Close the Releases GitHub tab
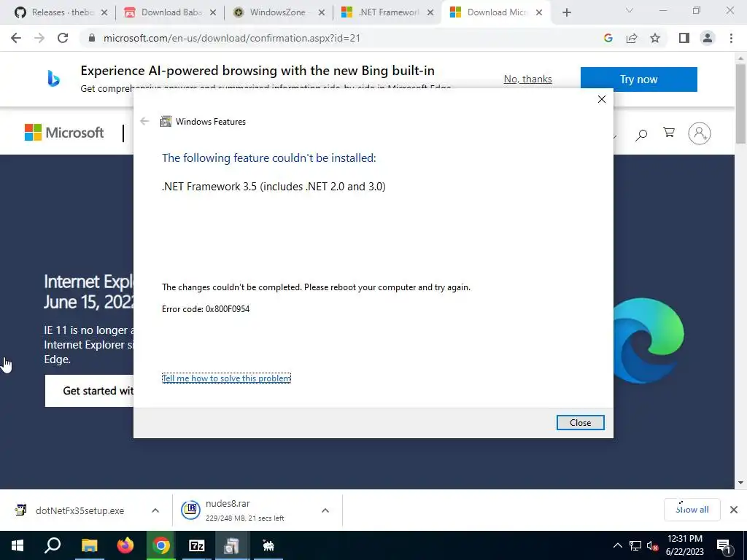Image resolution: width=747 pixels, height=560 pixels. (104, 13)
